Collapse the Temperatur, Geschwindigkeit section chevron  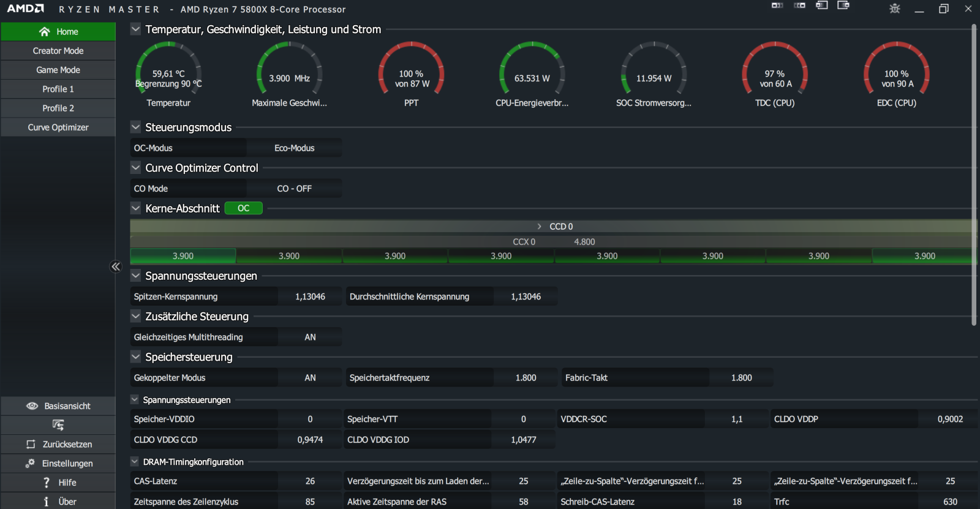[136, 29]
